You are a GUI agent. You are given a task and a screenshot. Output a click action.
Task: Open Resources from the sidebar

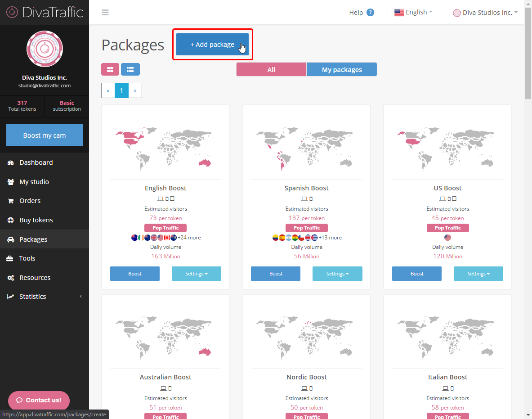pyautogui.click(x=45, y=278)
